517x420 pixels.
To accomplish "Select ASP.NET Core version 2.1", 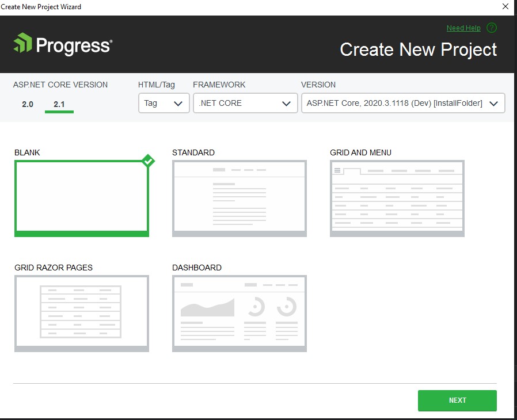I will pyautogui.click(x=59, y=104).
